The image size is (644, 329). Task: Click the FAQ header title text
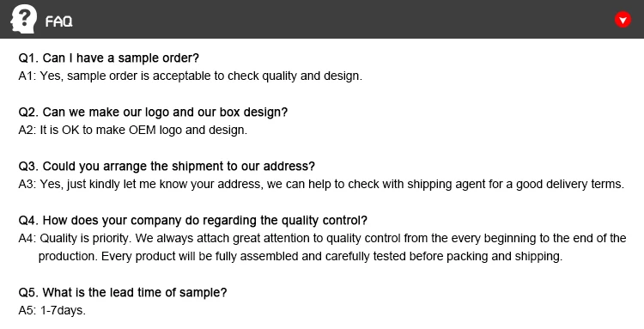tap(58, 21)
